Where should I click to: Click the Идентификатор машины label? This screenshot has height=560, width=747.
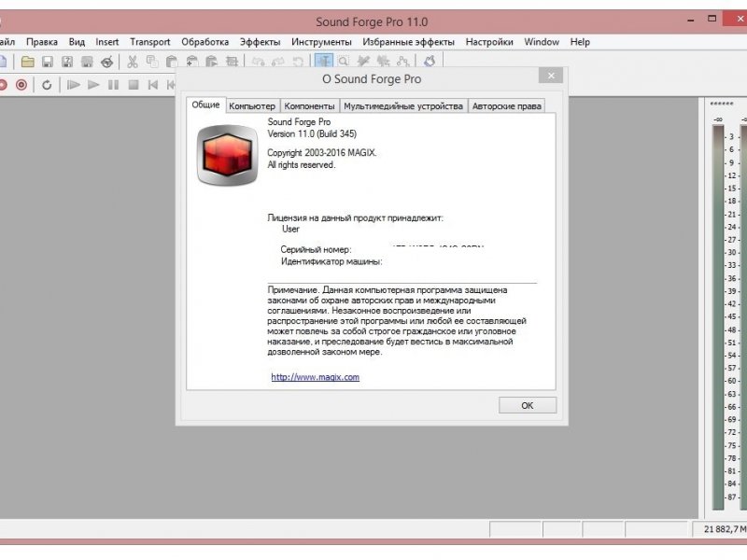point(331,261)
